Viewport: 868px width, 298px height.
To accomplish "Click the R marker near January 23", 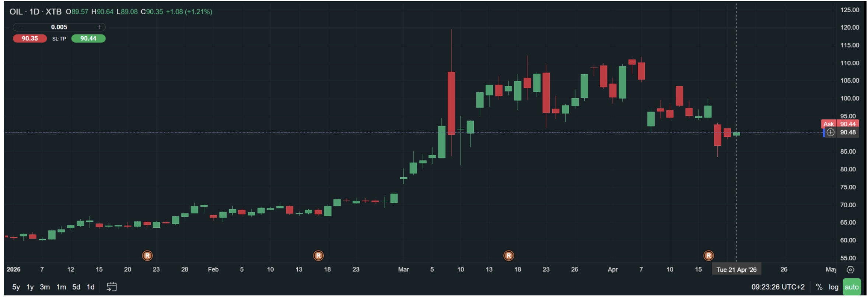I will pyautogui.click(x=147, y=256).
